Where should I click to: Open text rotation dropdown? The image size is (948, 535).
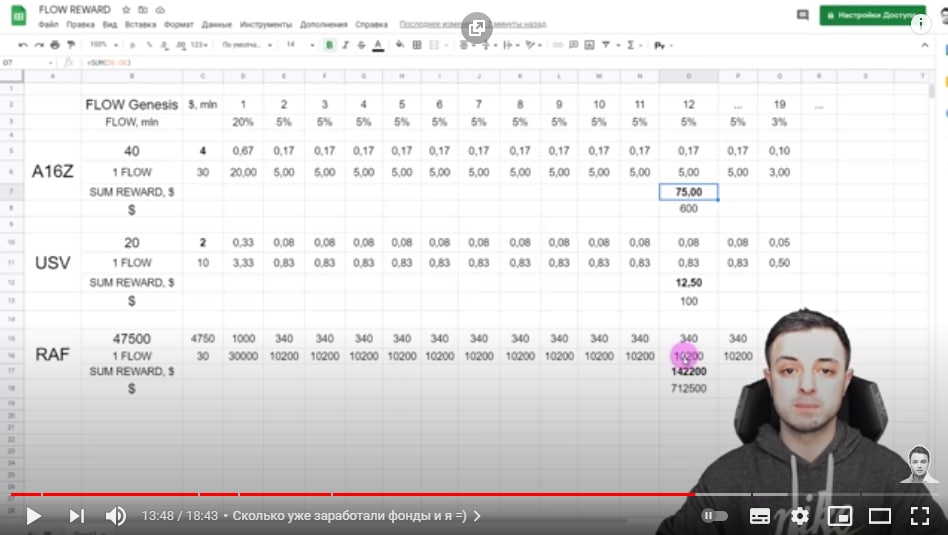(x=533, y=45)
